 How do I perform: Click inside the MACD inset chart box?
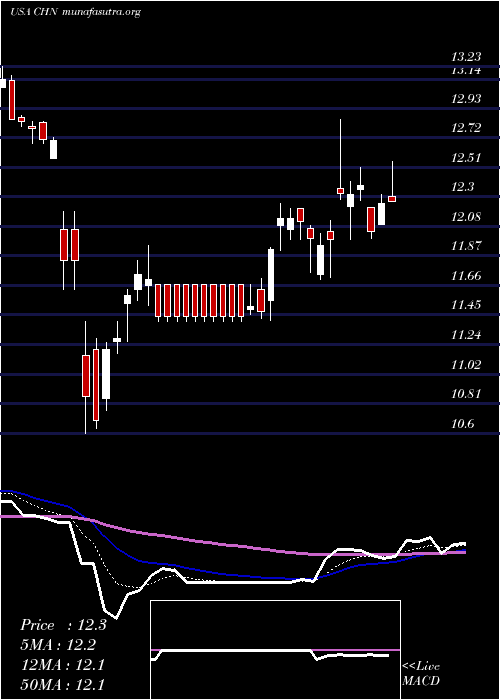coord(275,650)
